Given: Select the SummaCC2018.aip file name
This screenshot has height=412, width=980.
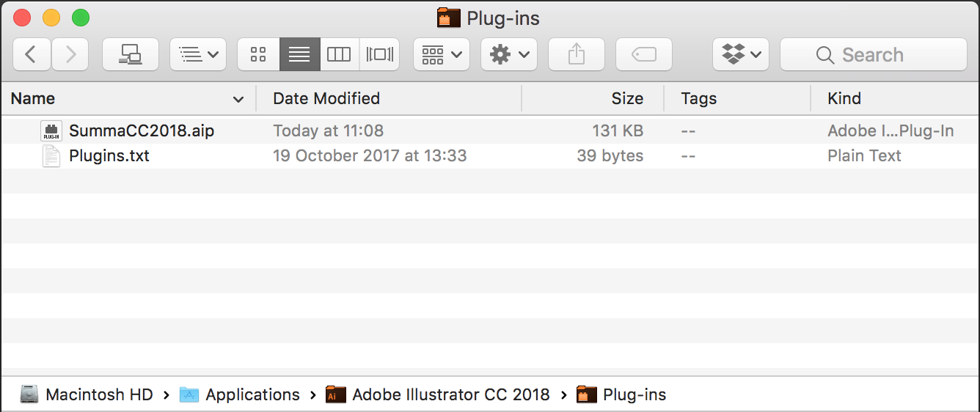Looking at the screenshot, I should [x=142, y=130].
